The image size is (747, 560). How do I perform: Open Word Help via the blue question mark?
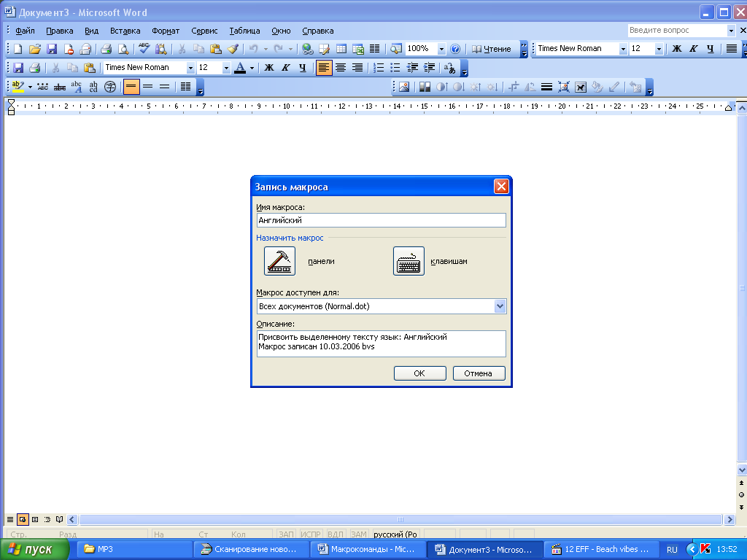pyautogui.click(x=455, y=49)
